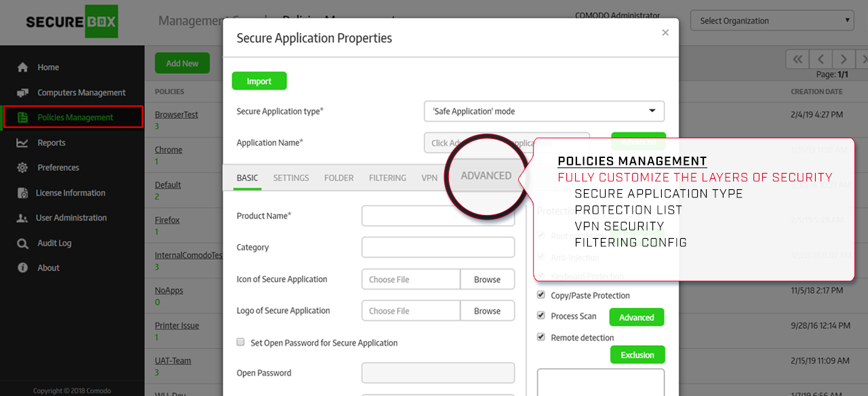Enable Set Open Password for Secure Application
The image size is (868, 396).
point(241,342)
